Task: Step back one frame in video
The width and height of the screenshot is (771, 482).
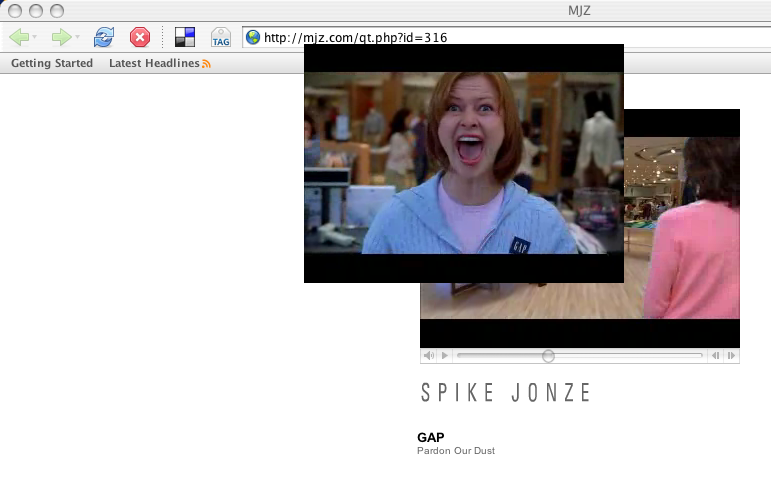Action: click(x=715, y=355)
